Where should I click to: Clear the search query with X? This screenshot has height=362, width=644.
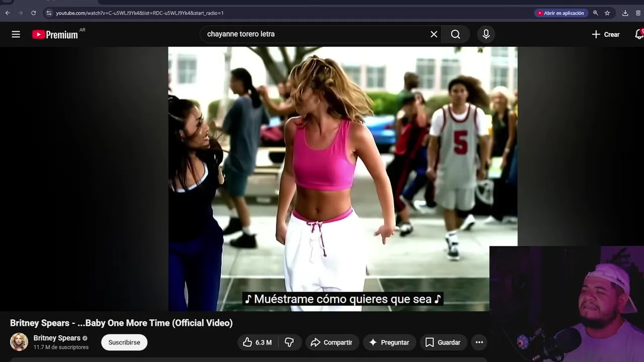pos(434,34)
